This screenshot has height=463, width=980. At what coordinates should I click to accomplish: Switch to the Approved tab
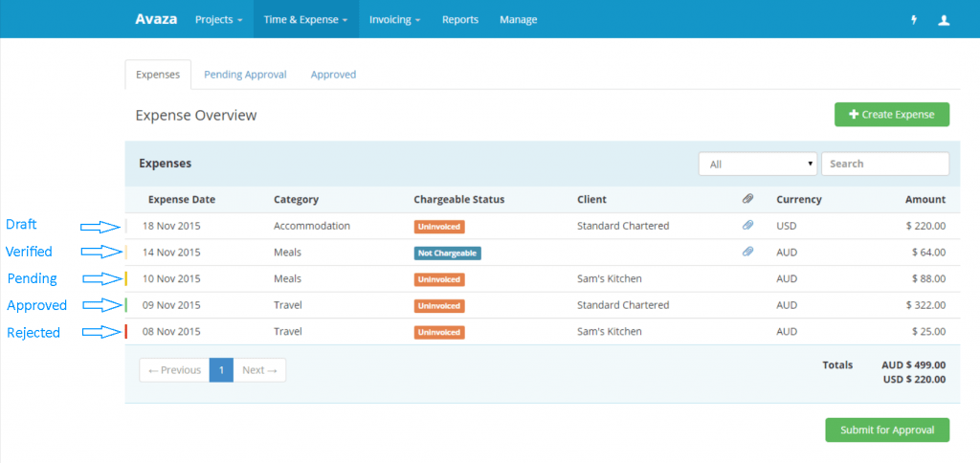(333, 75)
